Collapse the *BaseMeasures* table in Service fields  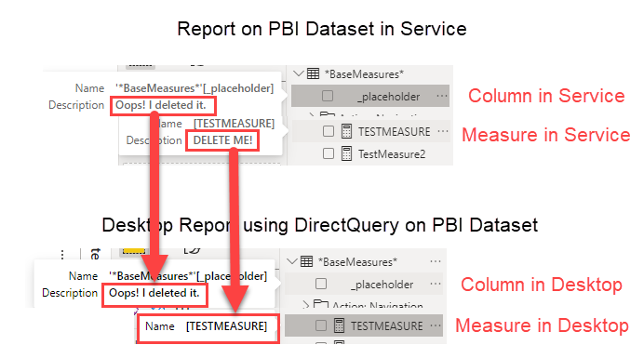tap(299, 73)
